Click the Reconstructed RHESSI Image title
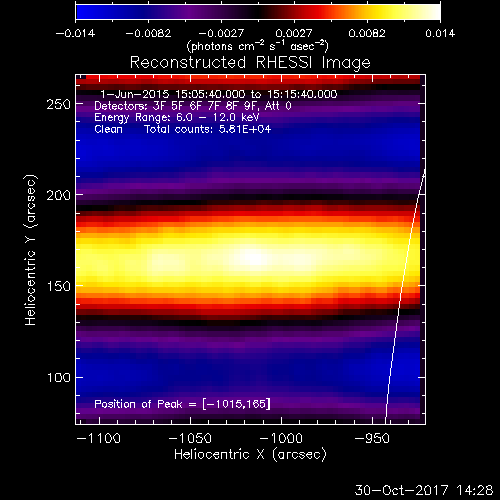Image resolution: width=500 pixels, height=500 pixels. click(x=250, y=63)
